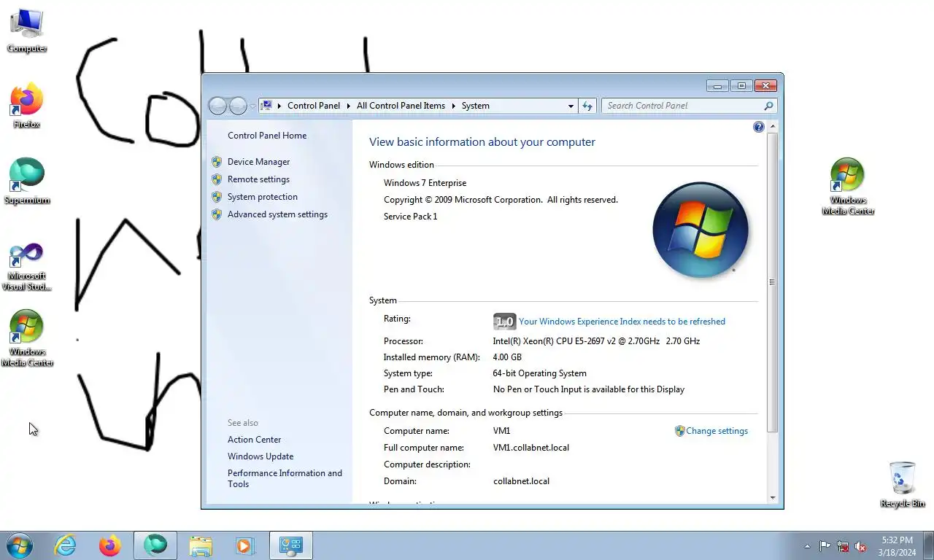Open the network status tray icon
The width and height of the screenshot is (934, 560).
843,546
